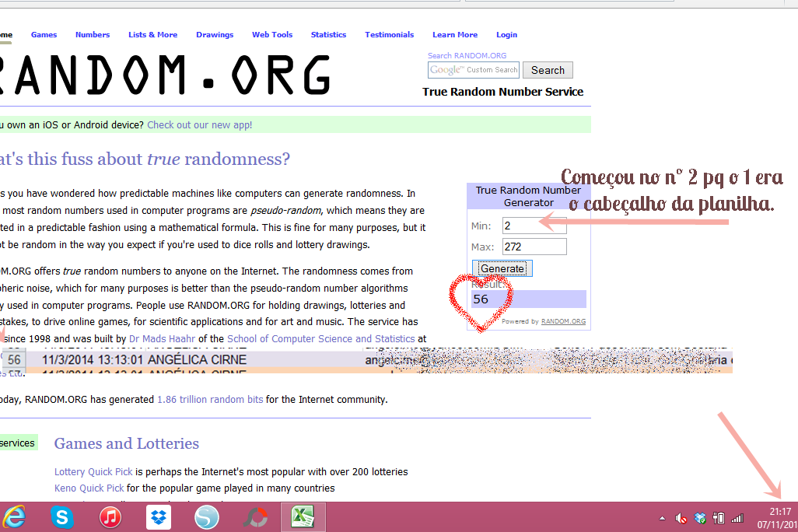Click the network signal tray icon
This screenshot has height=532, width=798.
pyautogui.click(x=737, y=518)
